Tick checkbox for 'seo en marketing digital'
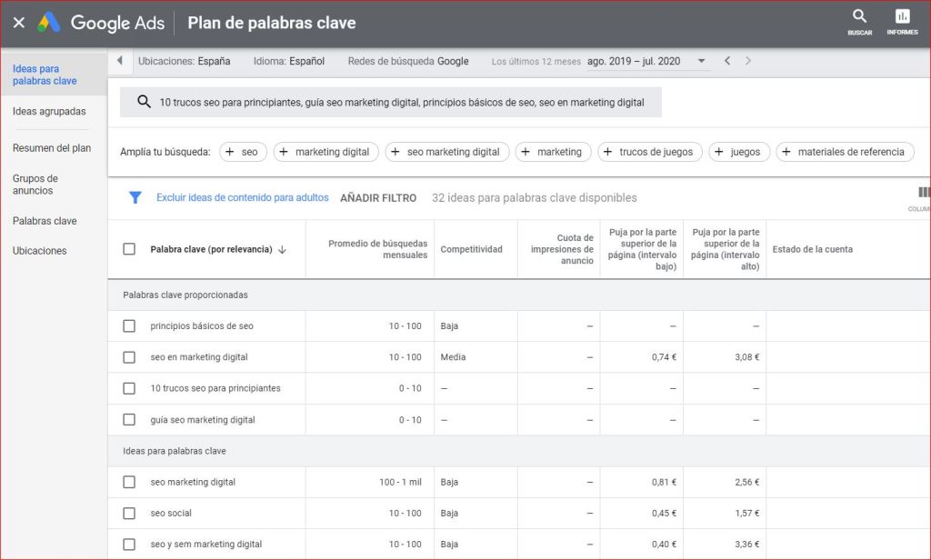Image resolution: width=931 pixels, height=560 pixels. tap(129, 357)
